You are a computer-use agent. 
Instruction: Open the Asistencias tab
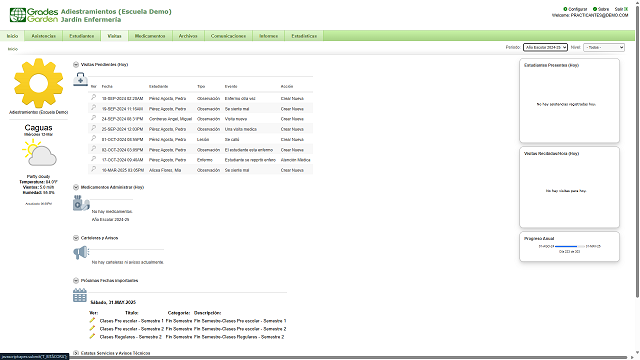pyautogui.click(x=44, y=36)
